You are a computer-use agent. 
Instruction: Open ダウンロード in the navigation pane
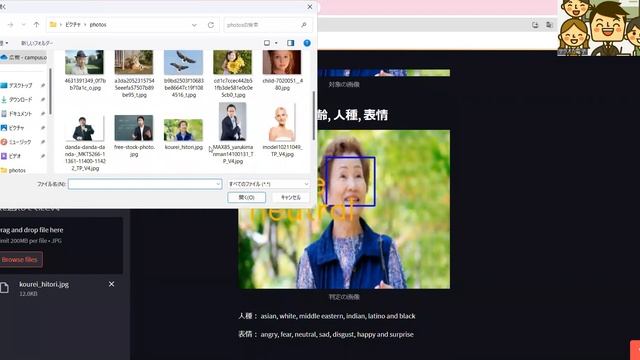tap(20, 100)
